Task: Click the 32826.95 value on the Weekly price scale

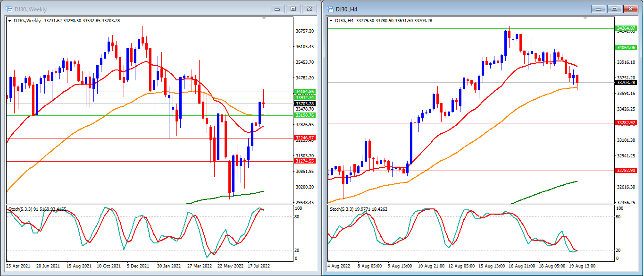Action: [x=305, y=125]
